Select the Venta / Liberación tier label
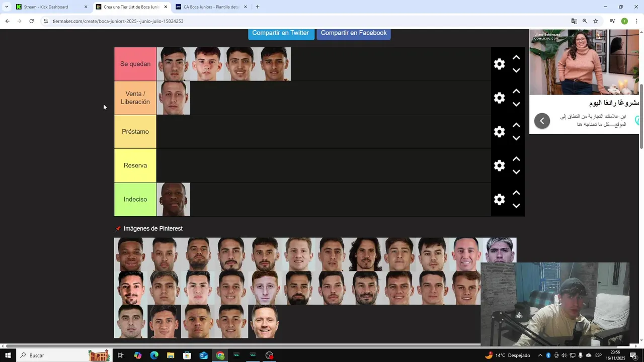 point(135,98)
